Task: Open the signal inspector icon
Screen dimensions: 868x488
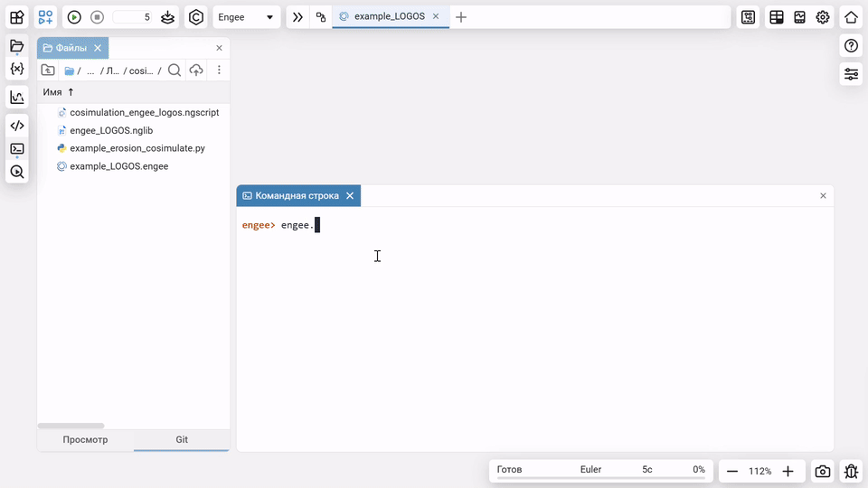Action: [x=748, y=17]
